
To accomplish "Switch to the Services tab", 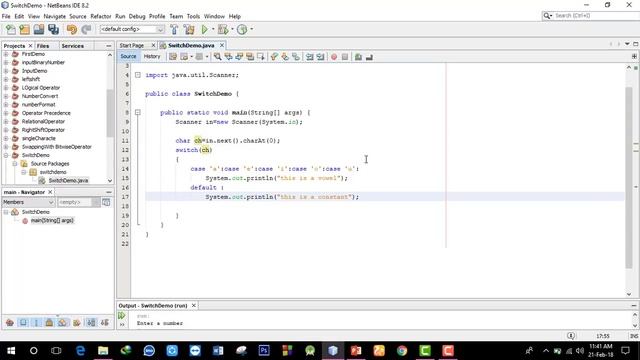I will click(73, 46).
